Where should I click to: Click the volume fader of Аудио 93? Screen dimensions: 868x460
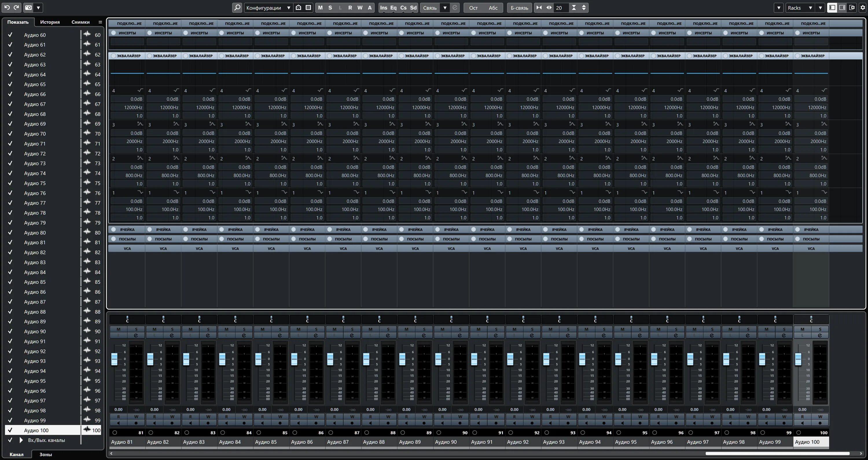pyautogui.click(x=546, y=359)
